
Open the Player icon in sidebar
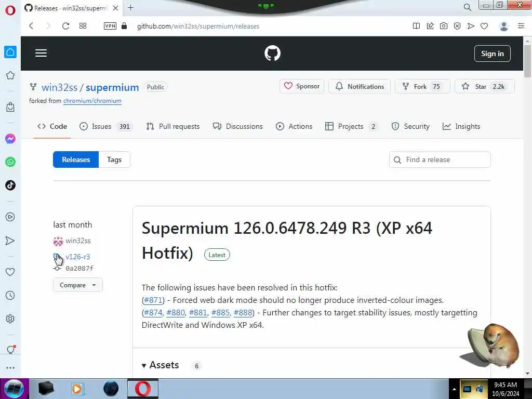click(10, 217)
